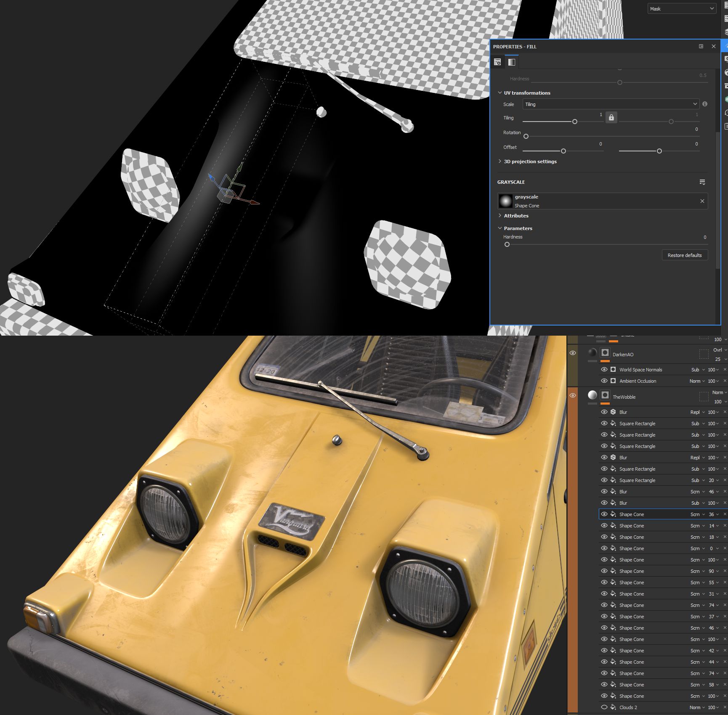
Task: Hide the Shape Cone effect at opacity 55
Action: click(x=604, y=583)
